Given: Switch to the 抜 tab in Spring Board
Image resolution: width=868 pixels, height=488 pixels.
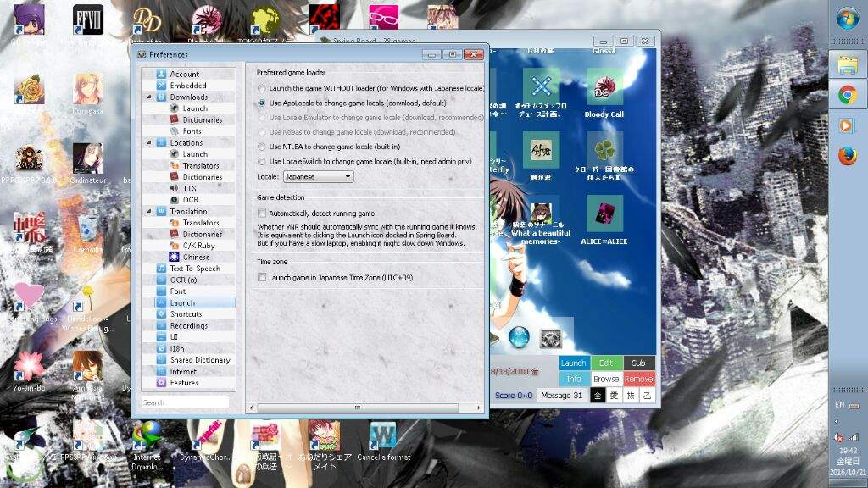Looking at the screenshot, I should [631, 396].
